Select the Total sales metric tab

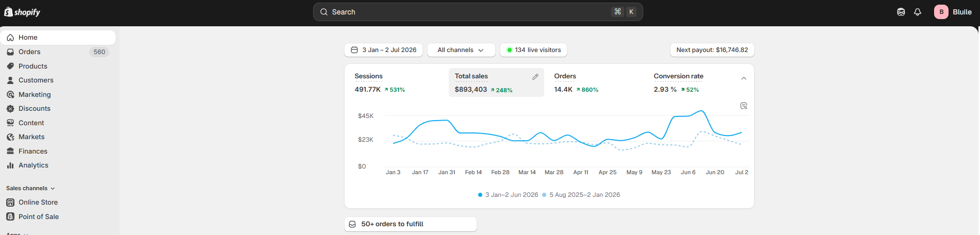496,82
